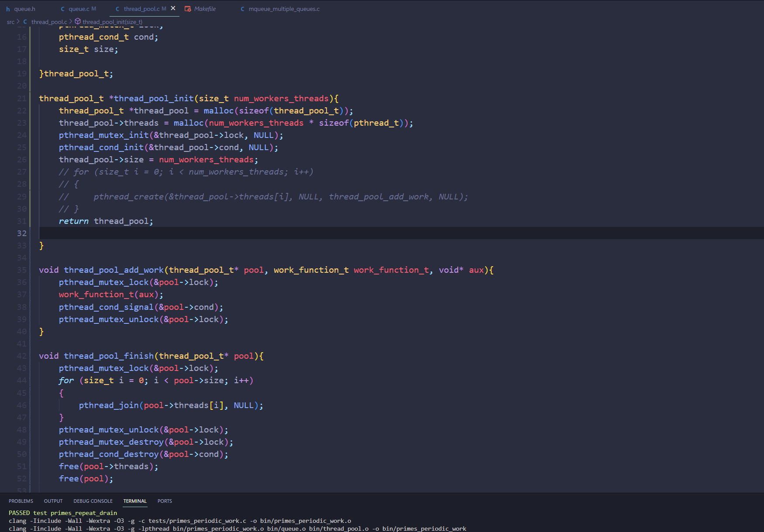
Task: Switch to the Debug Console tab
Action: (93, 501)
